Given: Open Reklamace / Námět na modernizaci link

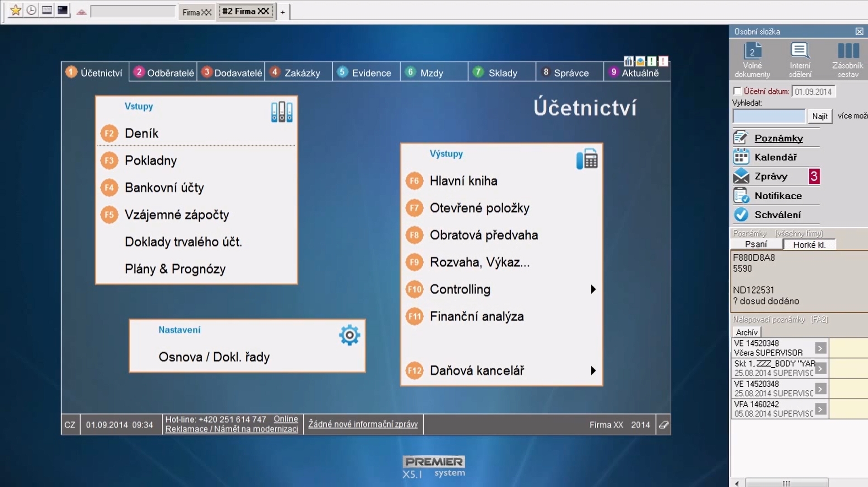Looking at the screenshot, I should [231, 429].
